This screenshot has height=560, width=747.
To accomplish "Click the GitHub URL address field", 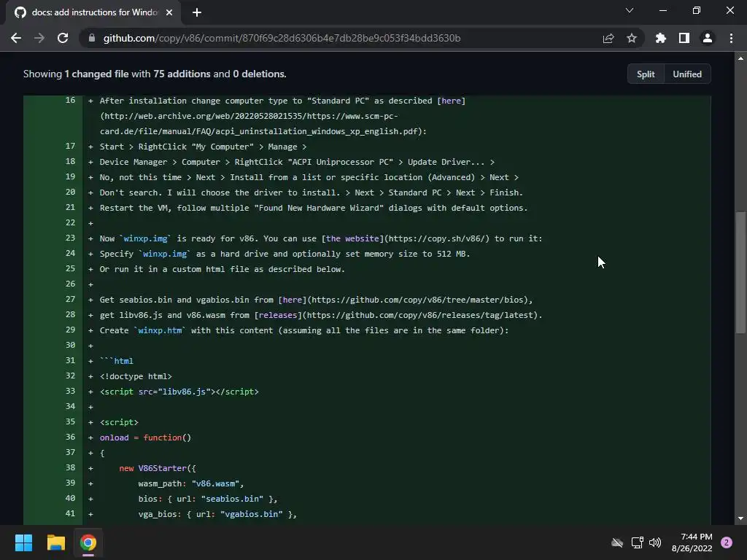I will pos(282,38).
